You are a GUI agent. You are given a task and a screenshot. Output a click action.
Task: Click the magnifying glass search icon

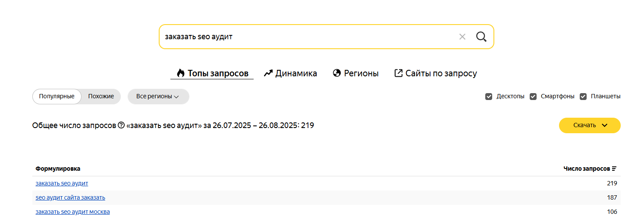click(x=481, y=37)
